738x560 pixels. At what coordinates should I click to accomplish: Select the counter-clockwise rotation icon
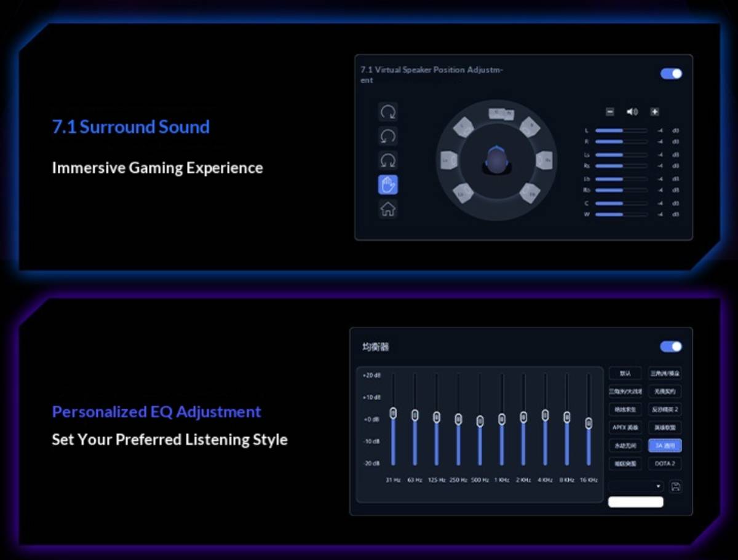pyautogui.click(x=388, y=136)
